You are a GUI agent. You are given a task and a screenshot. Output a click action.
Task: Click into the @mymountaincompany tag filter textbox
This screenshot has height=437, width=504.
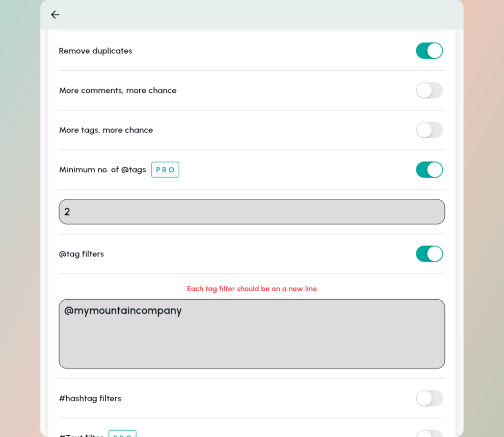(252, 334)
